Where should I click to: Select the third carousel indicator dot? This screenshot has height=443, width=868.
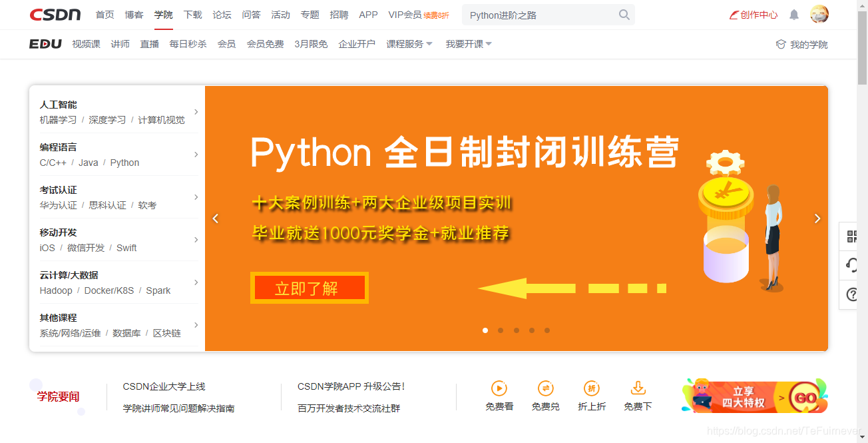click(516, 330)
